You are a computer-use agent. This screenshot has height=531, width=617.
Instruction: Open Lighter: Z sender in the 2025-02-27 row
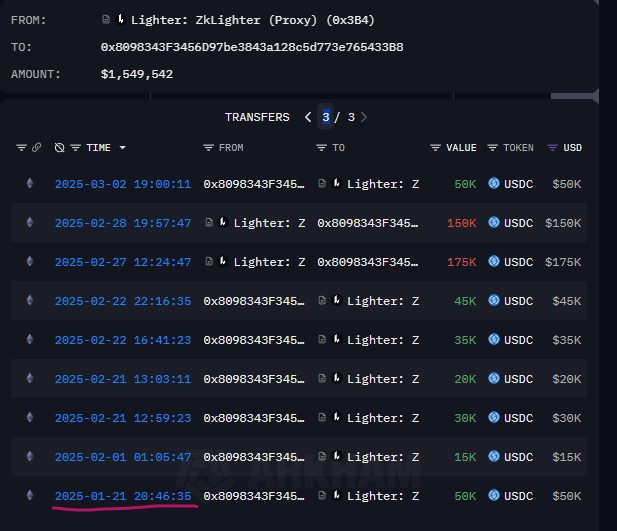click(270, 262)
